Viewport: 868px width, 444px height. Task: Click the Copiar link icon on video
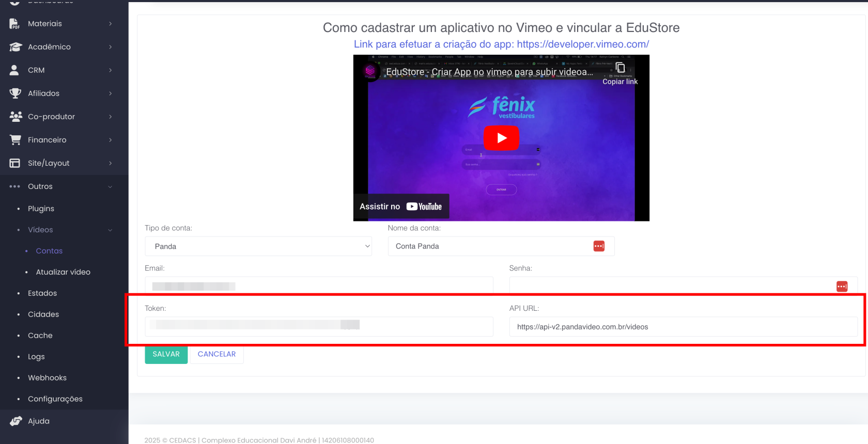coord(620,68)
